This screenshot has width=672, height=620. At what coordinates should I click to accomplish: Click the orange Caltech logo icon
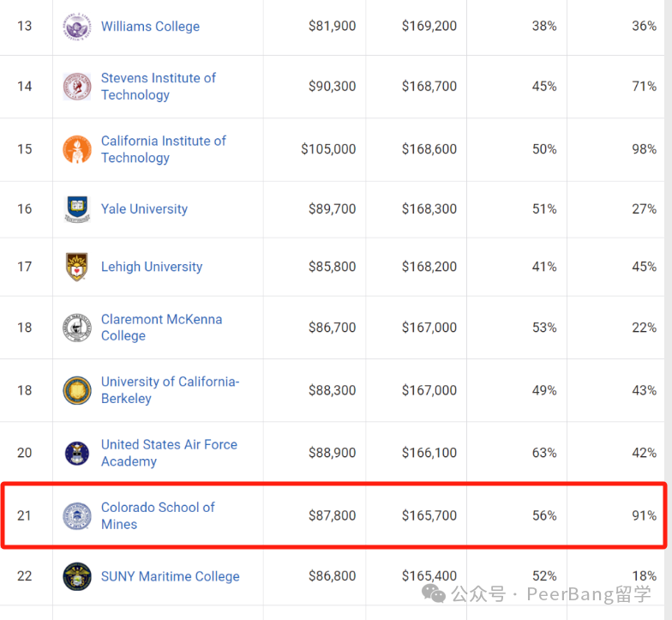pyautogui.click(x=77, y=149)
